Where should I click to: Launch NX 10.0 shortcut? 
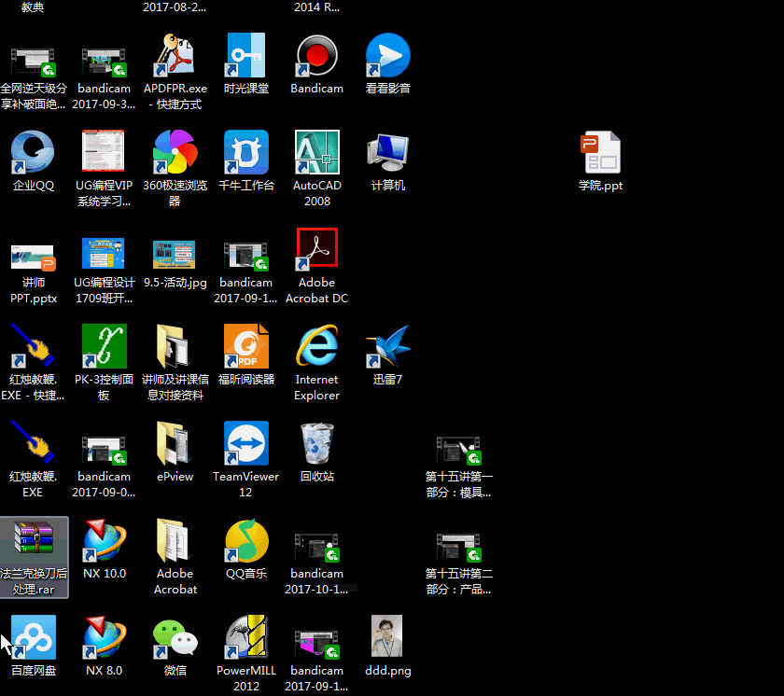pyautogui.click(x=104, y=549)
